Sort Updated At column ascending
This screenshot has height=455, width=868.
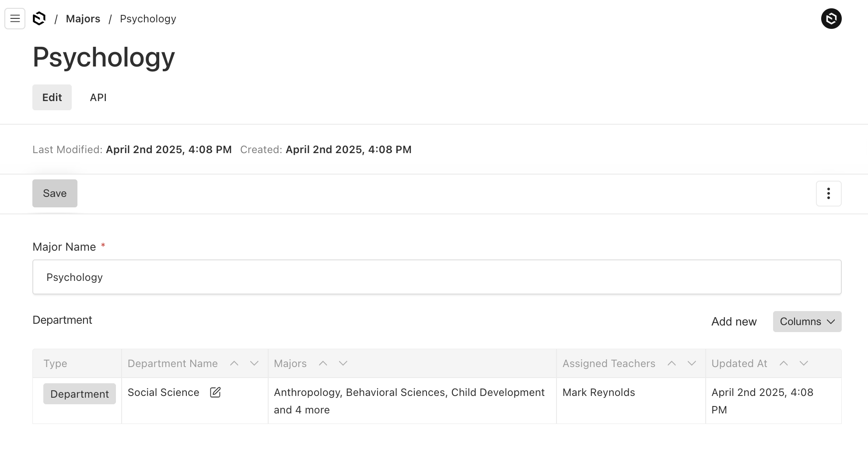[x=784, y=364]
